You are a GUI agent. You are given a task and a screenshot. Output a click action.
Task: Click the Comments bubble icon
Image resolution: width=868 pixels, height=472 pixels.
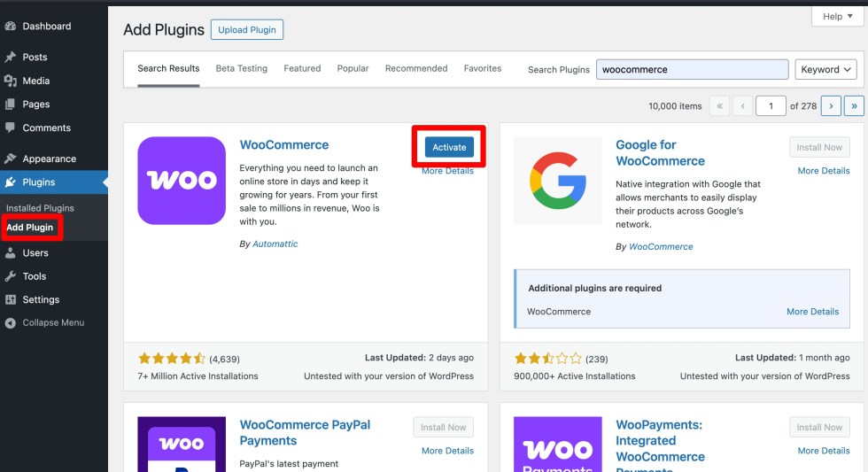10,128
